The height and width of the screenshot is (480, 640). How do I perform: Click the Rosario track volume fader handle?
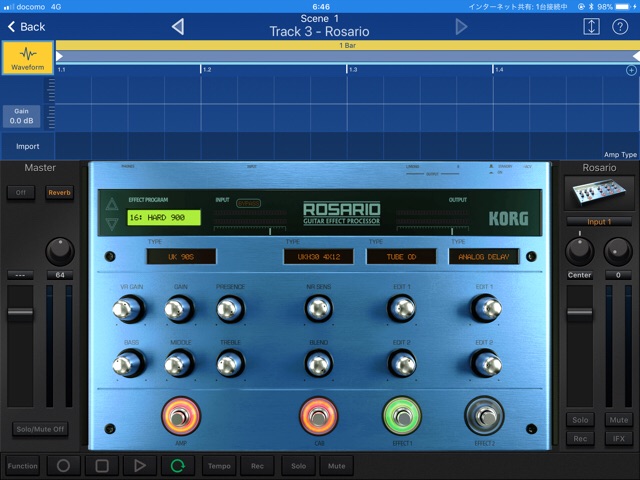pyautogui.click(x=580, y=313)
